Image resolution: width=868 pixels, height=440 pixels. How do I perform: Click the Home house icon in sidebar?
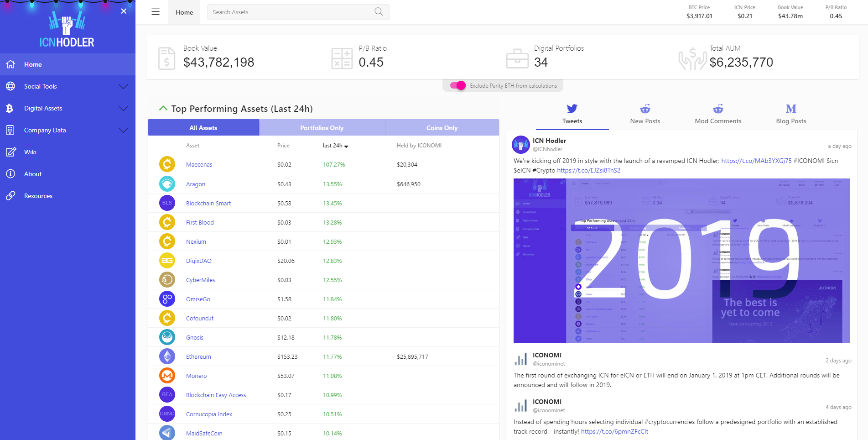(10, 64)
